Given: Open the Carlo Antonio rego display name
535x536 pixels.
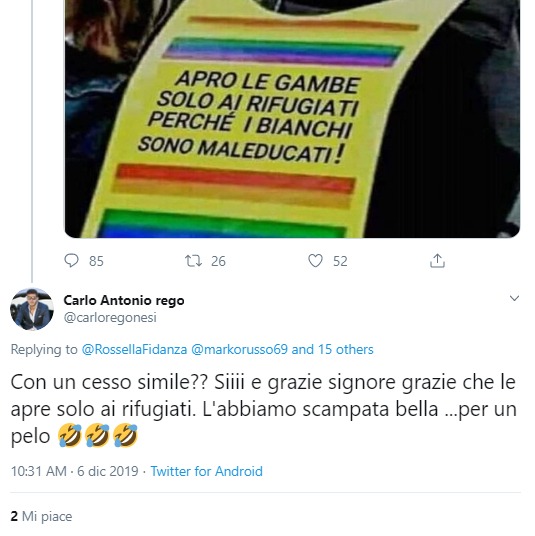Looking at the screenshot, I should [124, 300].
